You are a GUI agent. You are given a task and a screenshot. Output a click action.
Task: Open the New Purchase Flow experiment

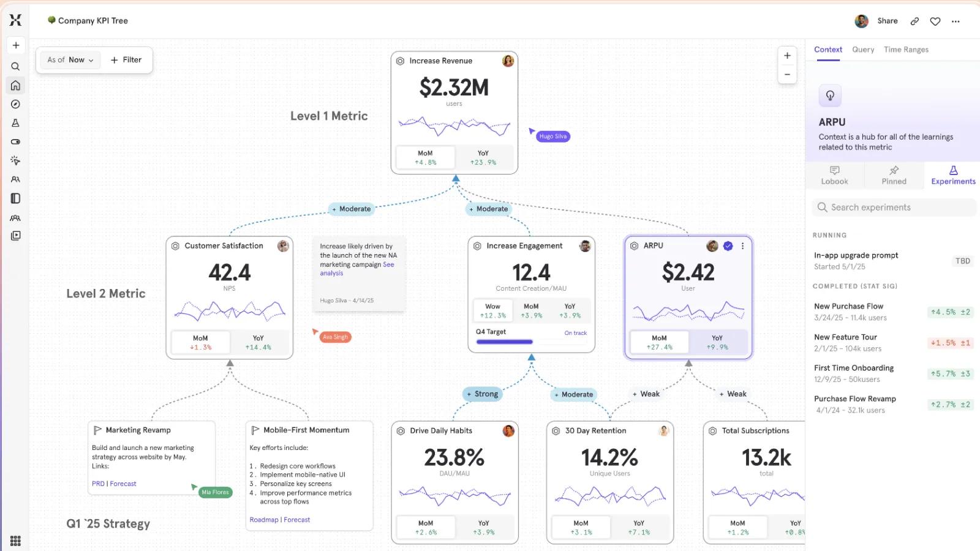[893, 312]
